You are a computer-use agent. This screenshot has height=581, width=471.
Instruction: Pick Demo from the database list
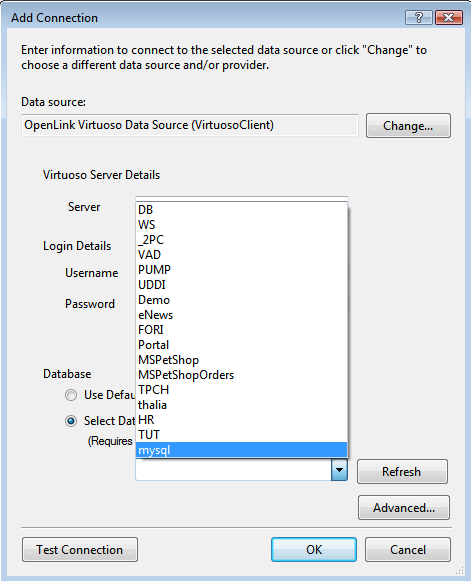coord(241,300)
